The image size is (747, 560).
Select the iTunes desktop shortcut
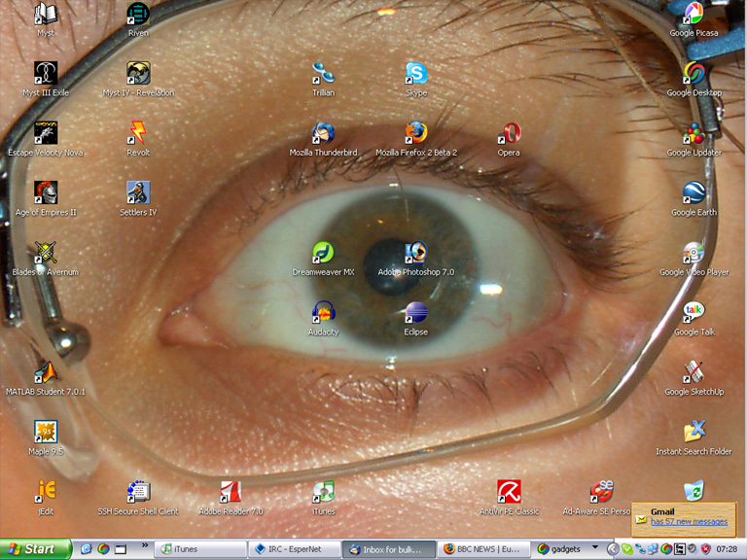click(x=324, y=498)
